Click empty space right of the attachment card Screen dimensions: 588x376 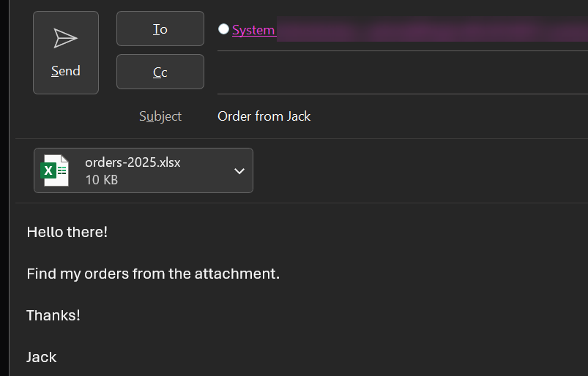420,170
